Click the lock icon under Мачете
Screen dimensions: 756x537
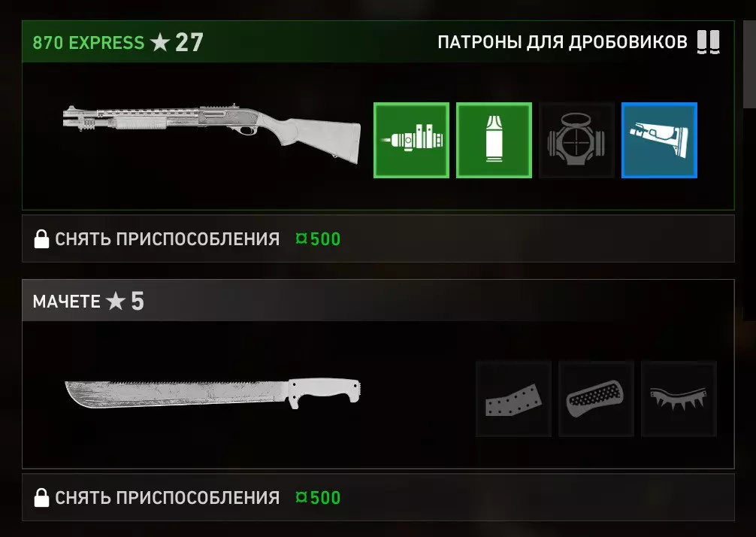tap(41, 497)
